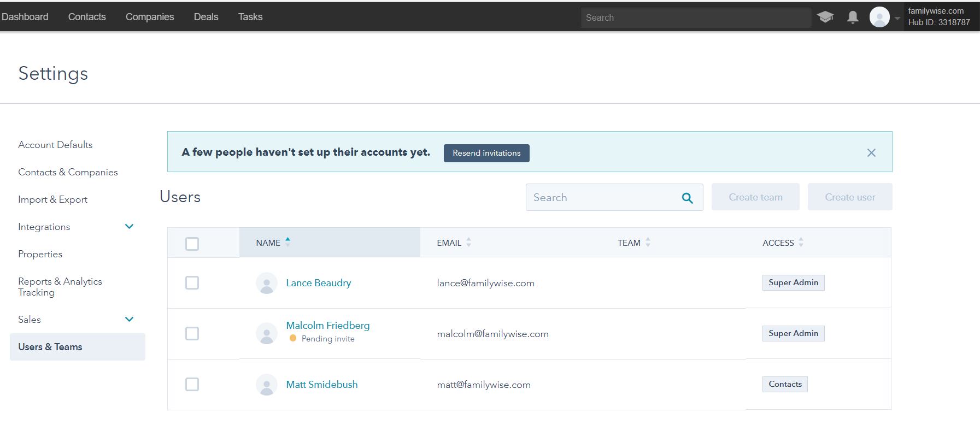Click Lance Beaudry's avatar icon
Image resolution: width=980 pixels, height=448 pixels.
[x=266, y=283]
